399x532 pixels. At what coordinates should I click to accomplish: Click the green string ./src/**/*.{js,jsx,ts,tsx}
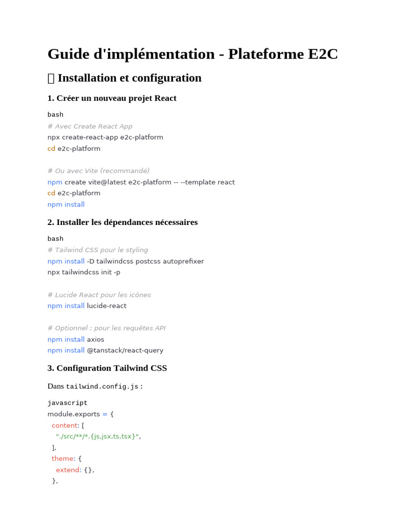coord(98,436)
